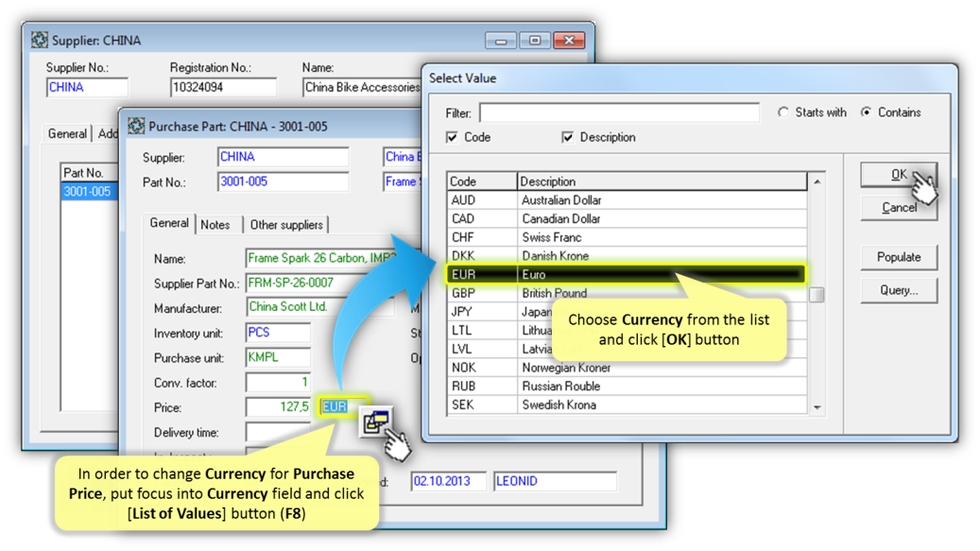
Task: Sort by the Code column header
Action: [481, 181]
